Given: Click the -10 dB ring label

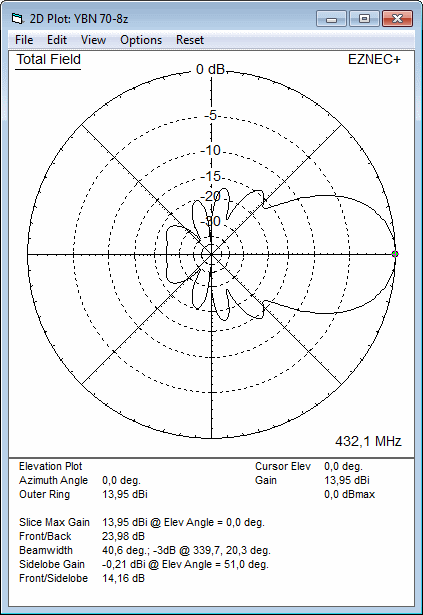Looking at the screenshot, I should 211,150.
